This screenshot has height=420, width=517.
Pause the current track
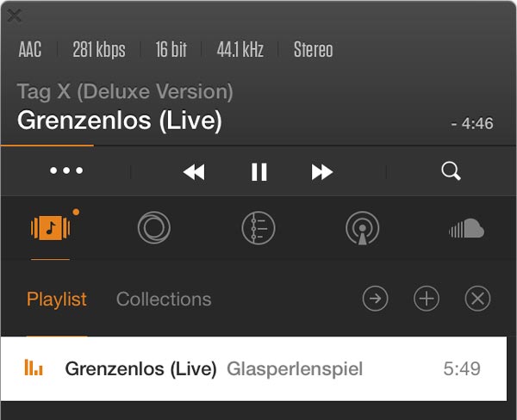pyautogui.click(x=258, y=172)
